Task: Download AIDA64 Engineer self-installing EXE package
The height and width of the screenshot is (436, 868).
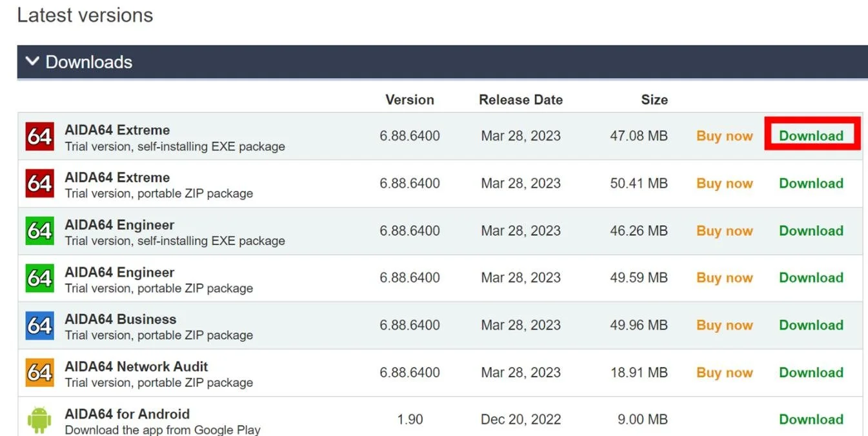Action: click(x=811, y=231)
